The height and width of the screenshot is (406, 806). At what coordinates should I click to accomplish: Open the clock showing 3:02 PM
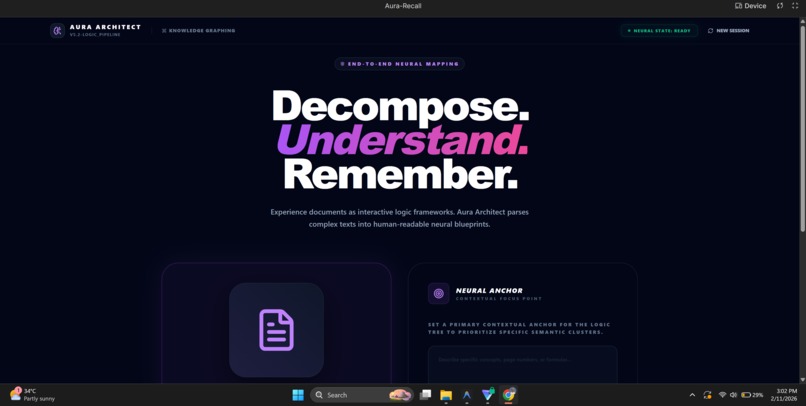coord(786,395)
